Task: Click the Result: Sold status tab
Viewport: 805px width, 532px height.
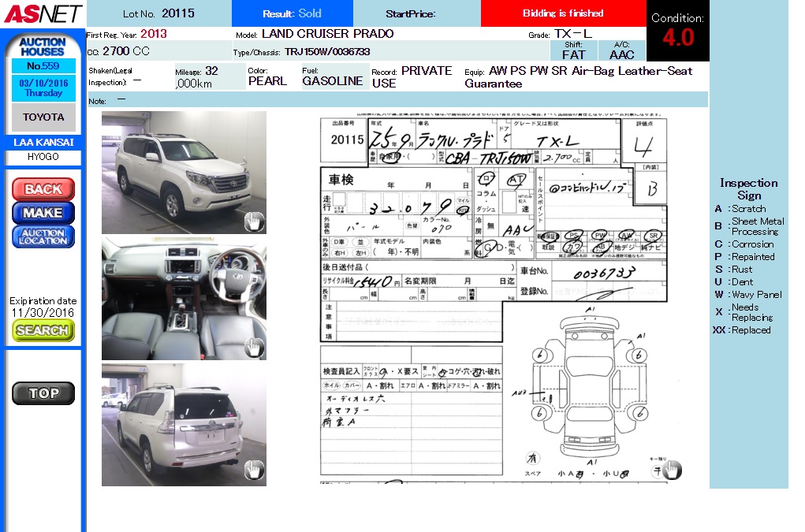Action: [x=292, y=13]
